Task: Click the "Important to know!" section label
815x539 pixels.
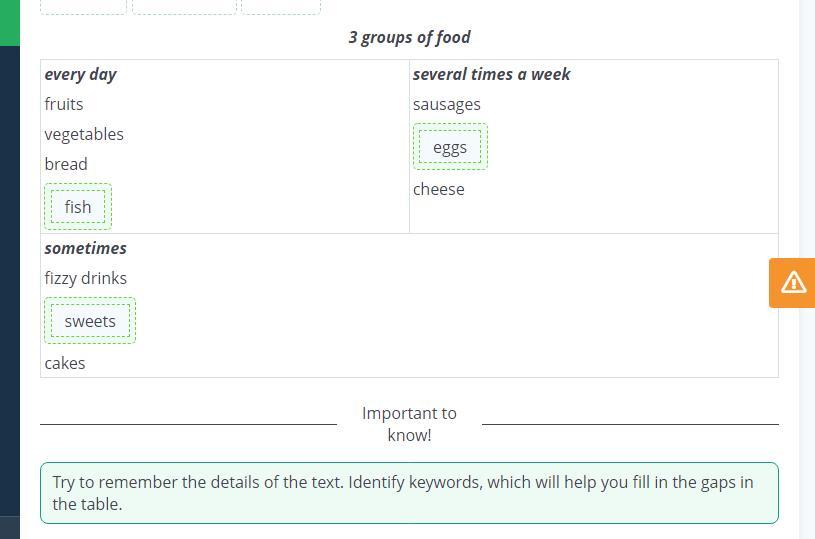Action: 409,424
